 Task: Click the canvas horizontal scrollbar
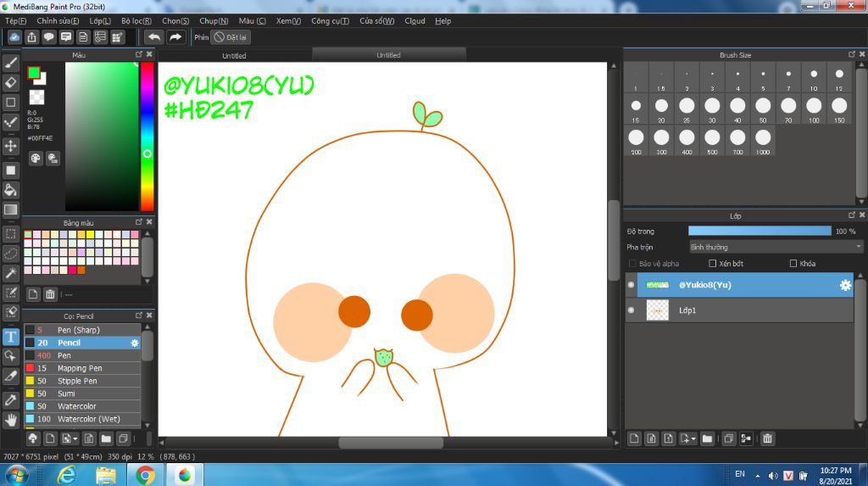click(x=391, y=442)
